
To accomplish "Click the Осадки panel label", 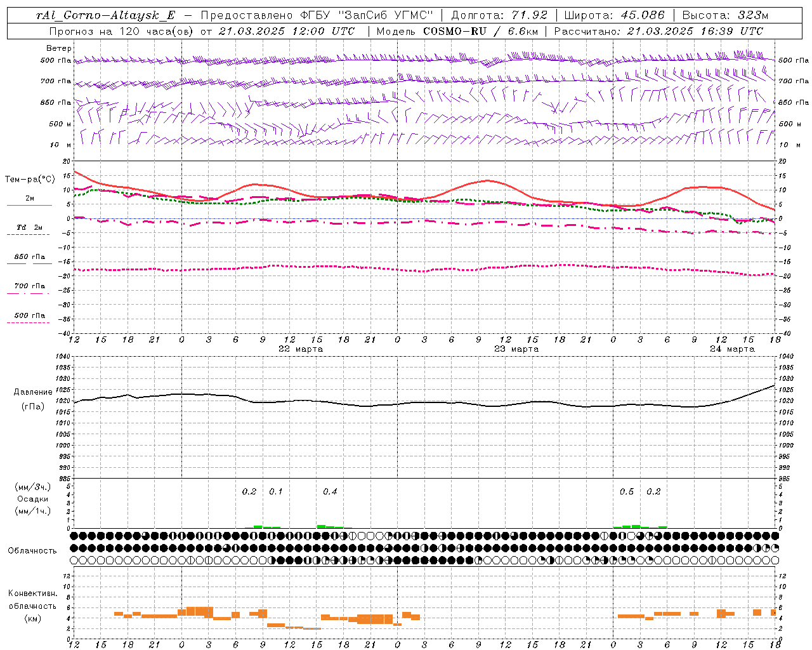I will (32, 499).
